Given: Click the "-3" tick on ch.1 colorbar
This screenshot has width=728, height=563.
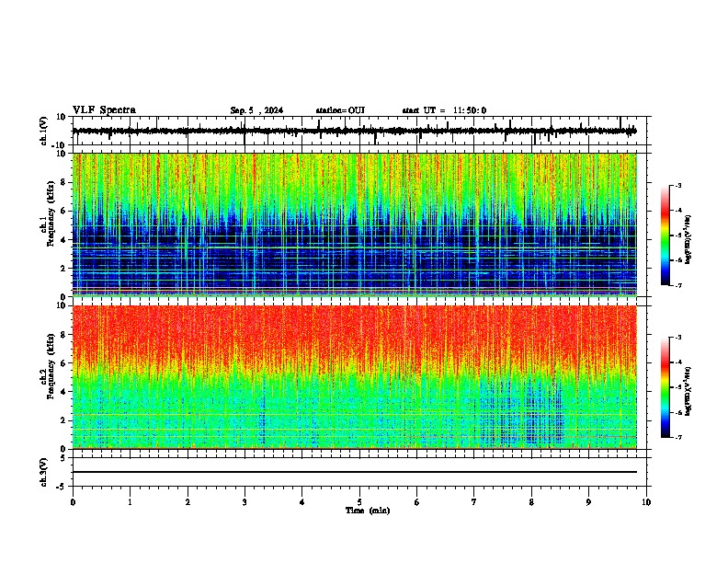Looking at the screenshot, I should [x=678, y=185].
